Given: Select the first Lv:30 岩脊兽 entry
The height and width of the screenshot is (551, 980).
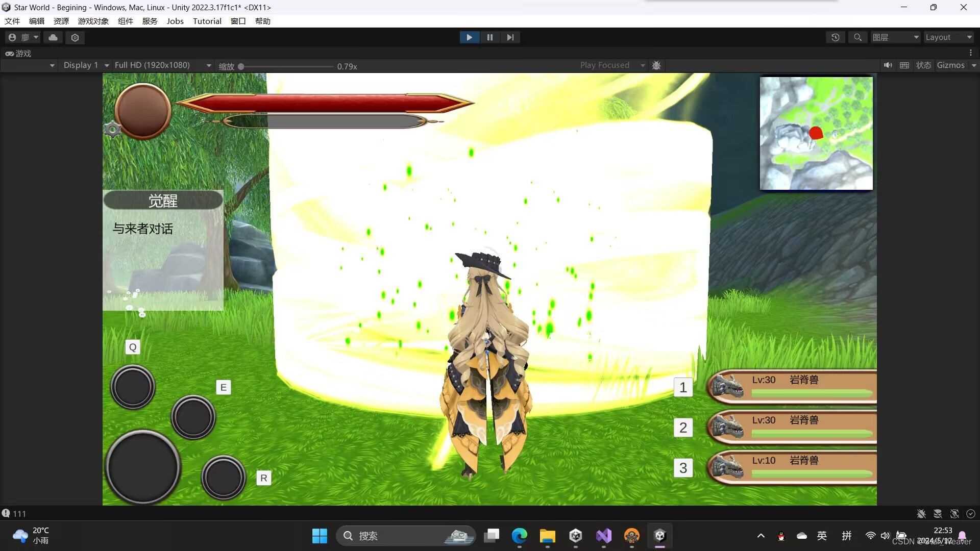Looking at the screenshot, I should [792, 386].
